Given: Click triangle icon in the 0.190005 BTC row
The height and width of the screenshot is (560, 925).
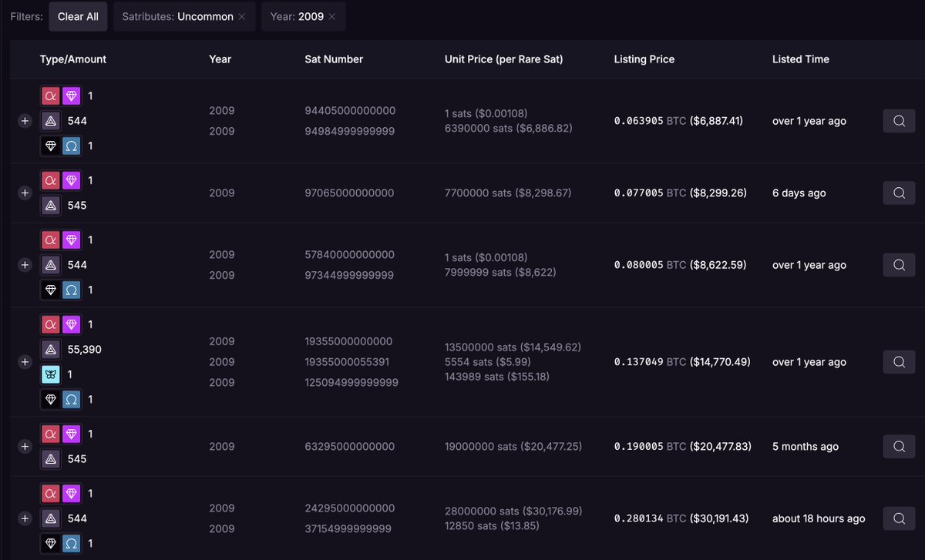Looking at the screenshot, I should click(51, 459).
